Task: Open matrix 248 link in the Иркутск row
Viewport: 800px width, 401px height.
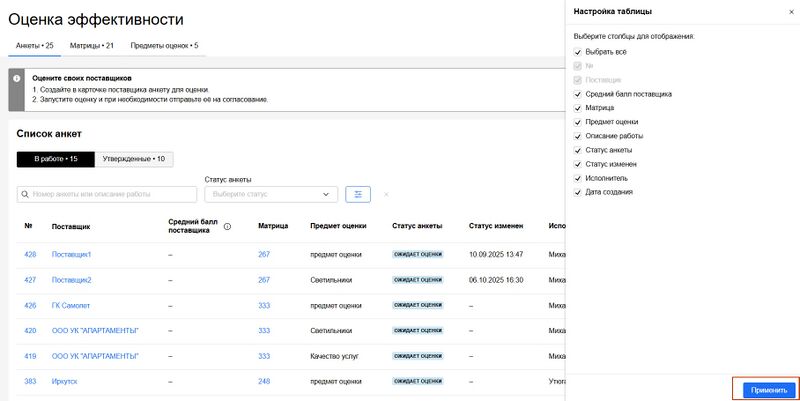Action: click(x=264, y=381)
